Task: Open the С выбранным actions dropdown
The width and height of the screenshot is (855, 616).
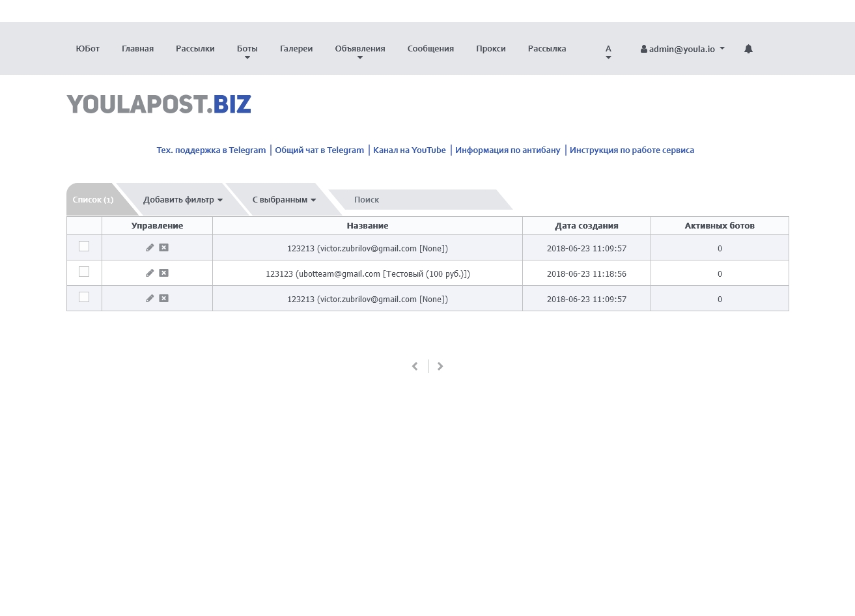Action: point(284,200)
